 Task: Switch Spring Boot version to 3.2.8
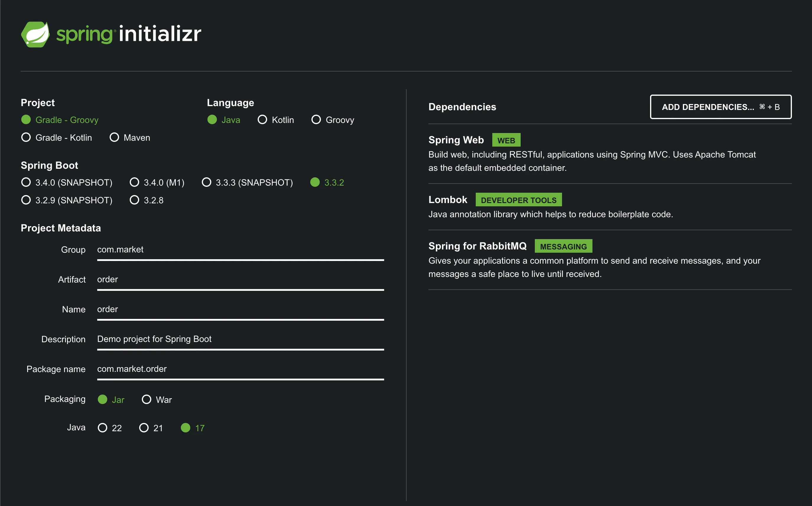click(x=134, y=200)
